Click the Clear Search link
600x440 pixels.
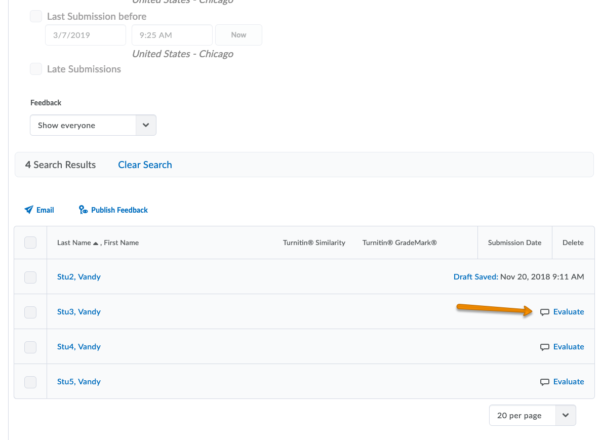tap(145, 165)
